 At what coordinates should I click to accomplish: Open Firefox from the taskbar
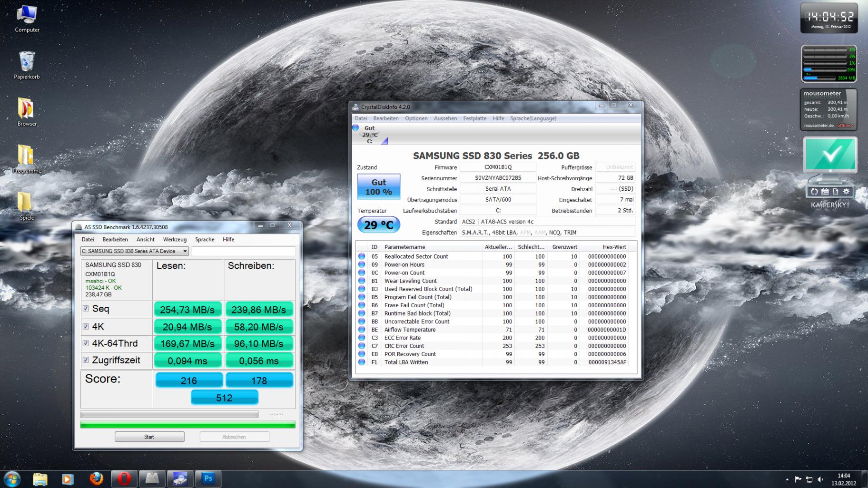(x=96, y=479)
